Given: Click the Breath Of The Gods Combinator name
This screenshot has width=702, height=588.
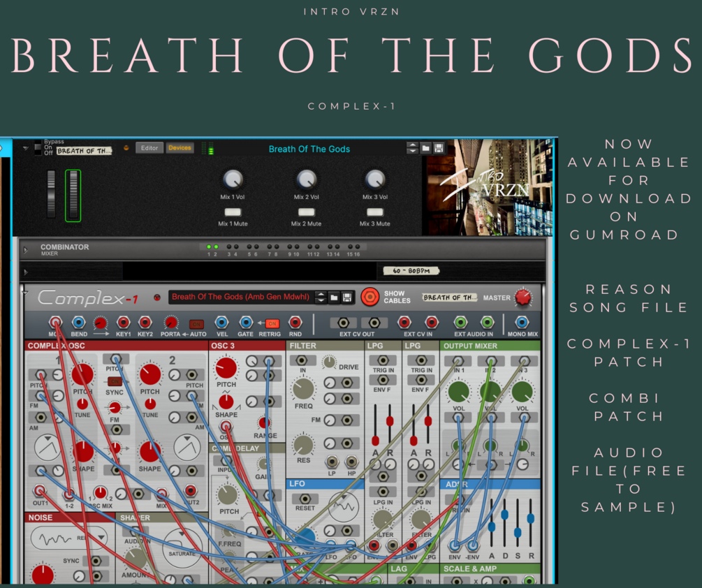Looking at the screenshot, I should pyautogui.click(x=309, y=149).
